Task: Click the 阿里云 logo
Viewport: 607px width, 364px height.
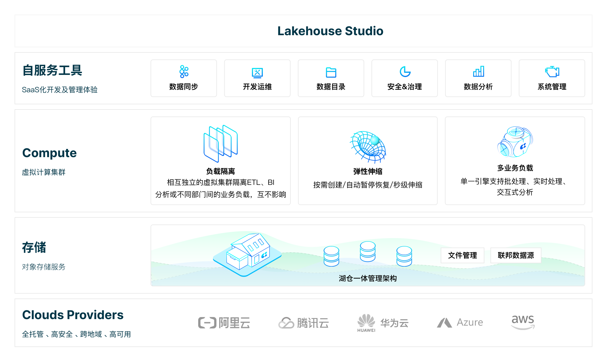Action: click(224, 323)
